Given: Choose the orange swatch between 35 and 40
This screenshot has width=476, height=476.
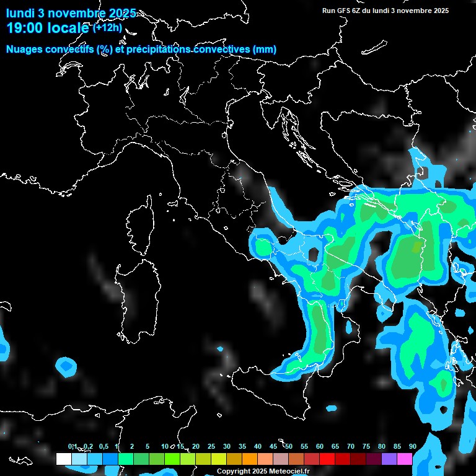Looking at the screenshot, I should click(x=250, y=459).
